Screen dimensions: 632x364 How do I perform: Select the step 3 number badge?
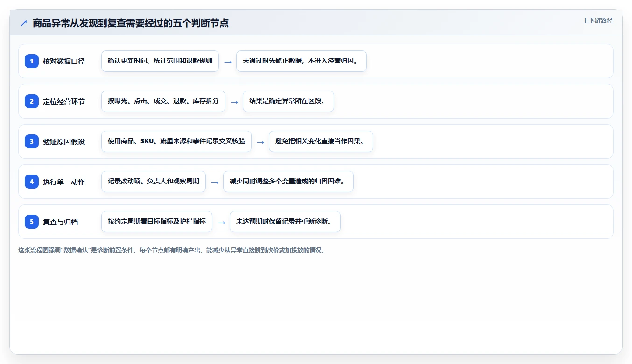[x=32, y=141]
